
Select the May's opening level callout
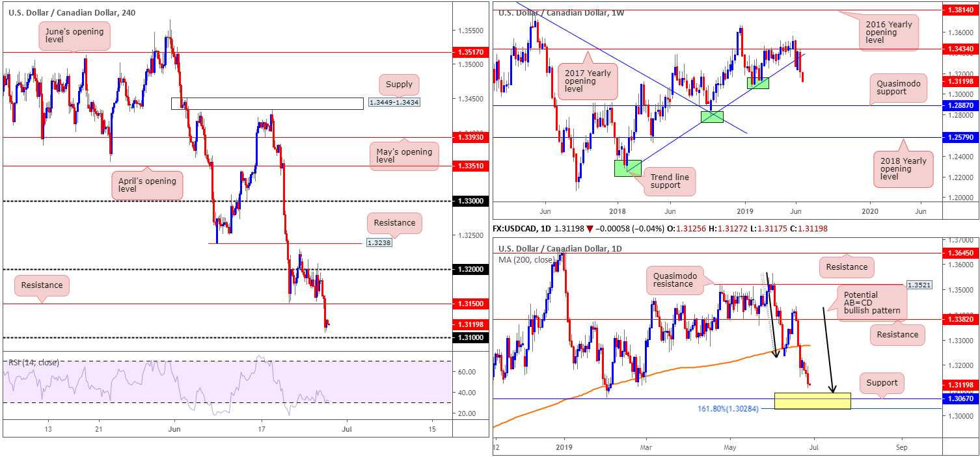(404, 157)
